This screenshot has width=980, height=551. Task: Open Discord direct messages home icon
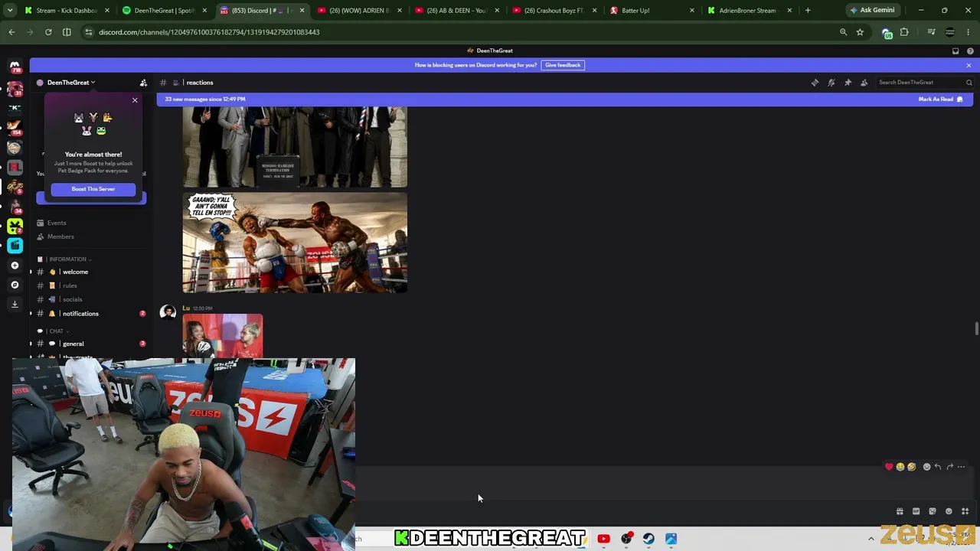(15, 67)
